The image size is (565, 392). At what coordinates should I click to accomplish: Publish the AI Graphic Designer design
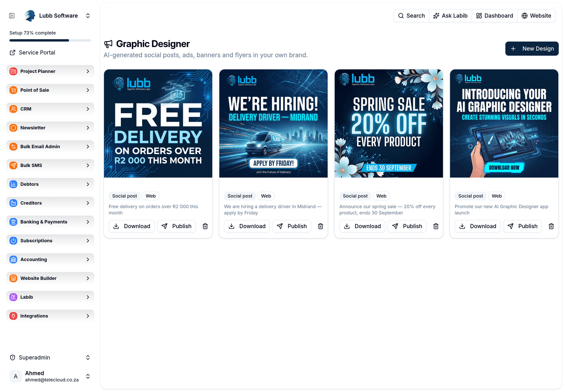pyautogui.click(x=522, y=226)
